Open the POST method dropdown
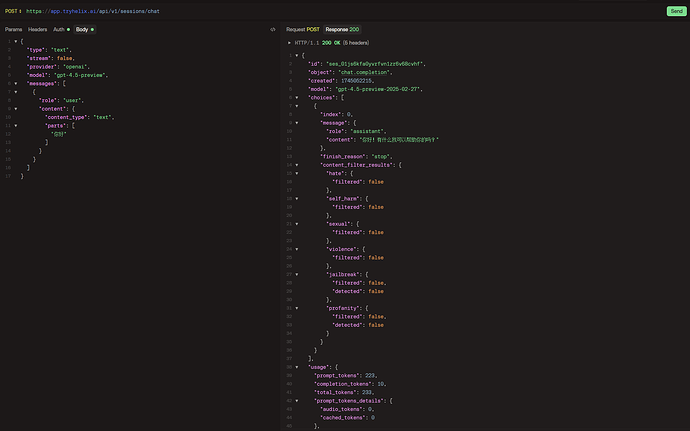 [x=13, y=11]
